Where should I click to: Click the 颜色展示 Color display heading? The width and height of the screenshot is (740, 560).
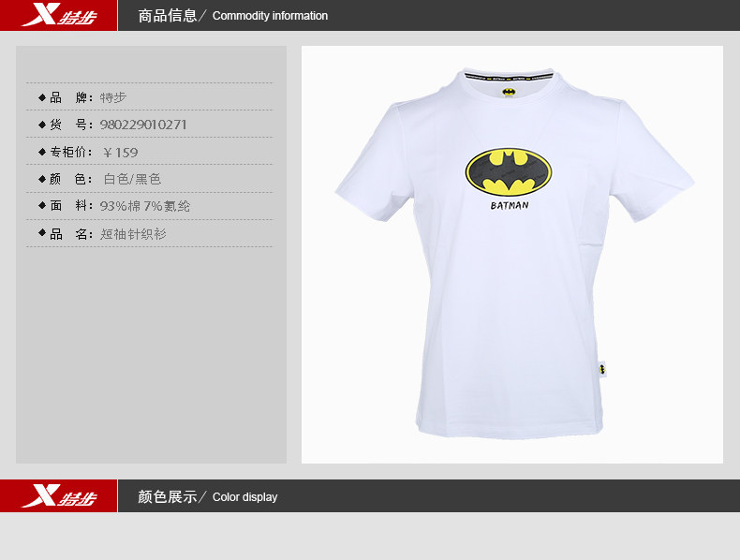208,496
